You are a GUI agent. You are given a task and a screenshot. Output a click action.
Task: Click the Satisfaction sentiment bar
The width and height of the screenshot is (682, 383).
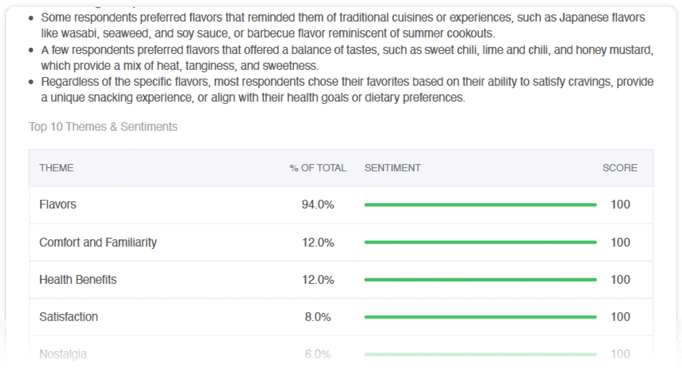(x=480, y=317)
